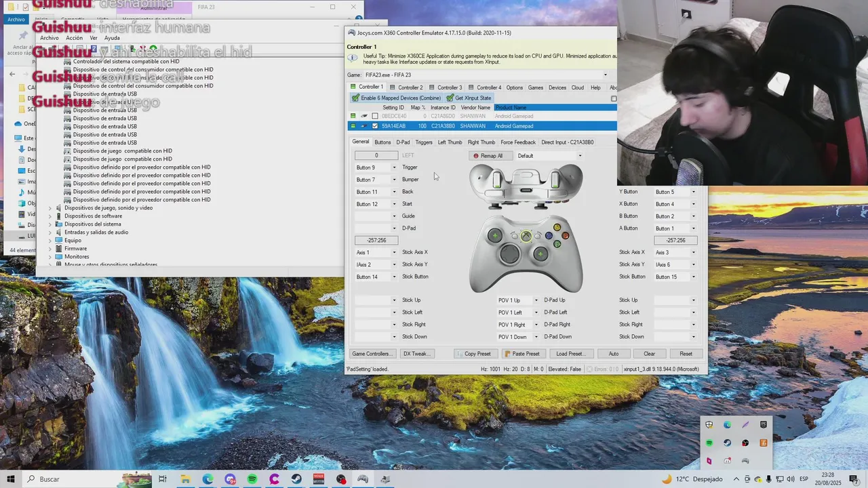The width and height of the screenshot is (868, 488).
Task: Switch to the Triggers tab
Action: pos(424,142)
